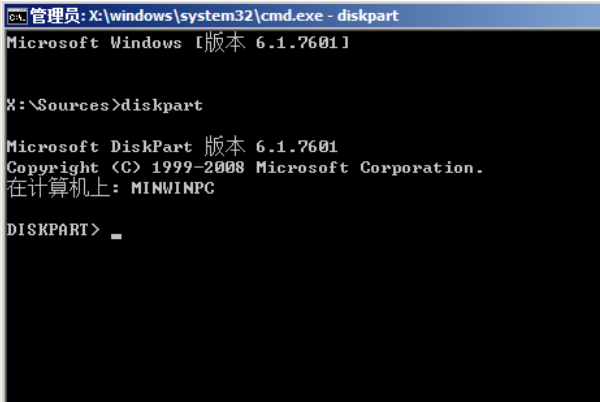Click the blinking text cursor

[116, 236]
